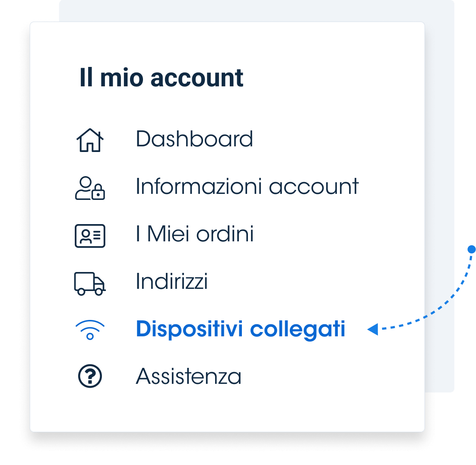
Task: Click the ID card icon beside I Miei ordini
Action: [90, 236]
